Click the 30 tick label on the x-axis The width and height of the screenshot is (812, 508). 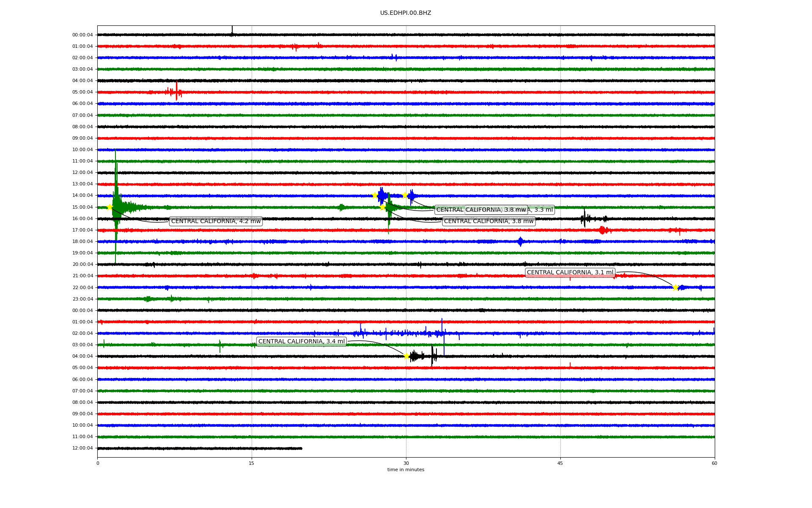click(406, 463)
